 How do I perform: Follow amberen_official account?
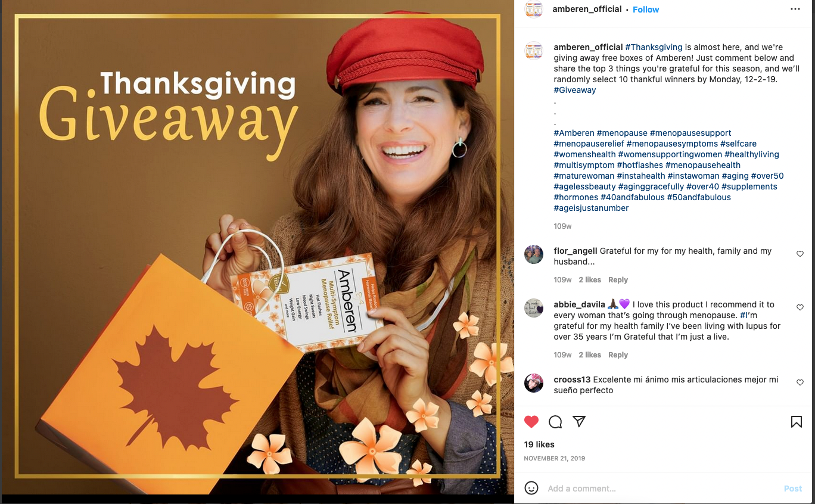(646, 10)
